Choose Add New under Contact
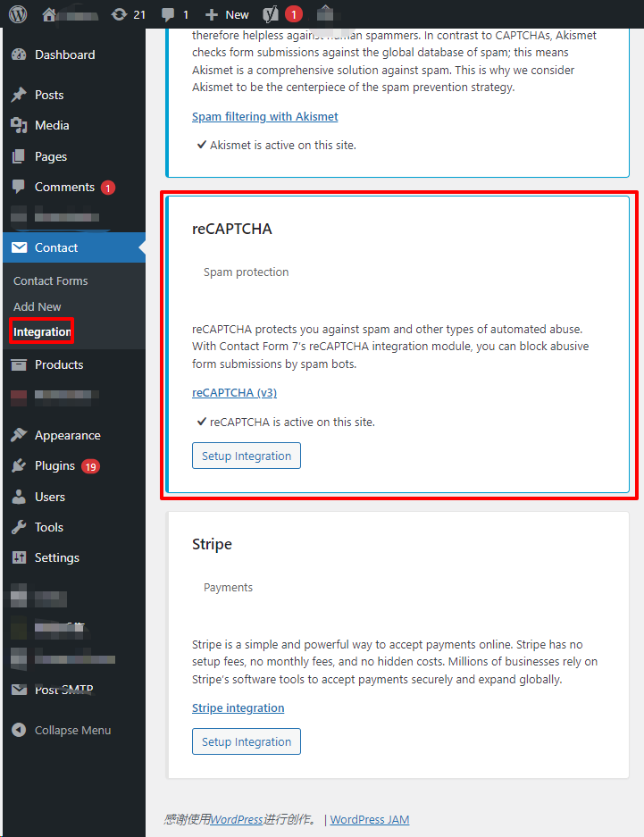This screenshot has width=644, height=837. coord(38,307)
